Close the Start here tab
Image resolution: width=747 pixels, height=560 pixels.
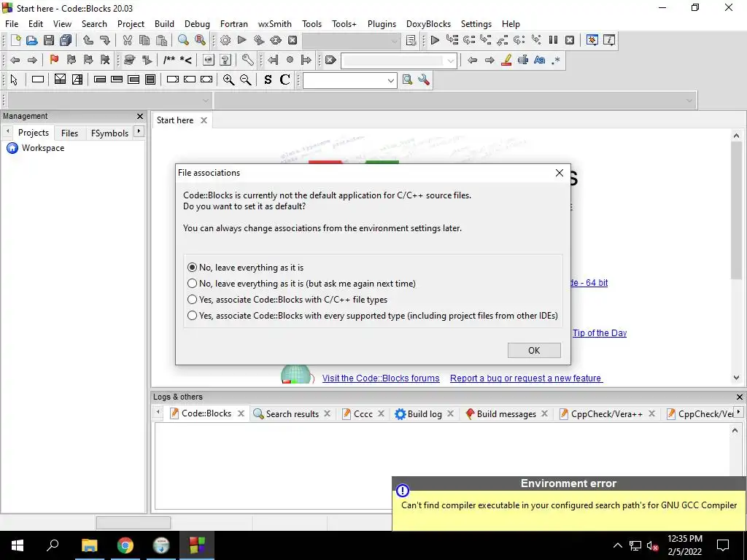tap(204, 120)
